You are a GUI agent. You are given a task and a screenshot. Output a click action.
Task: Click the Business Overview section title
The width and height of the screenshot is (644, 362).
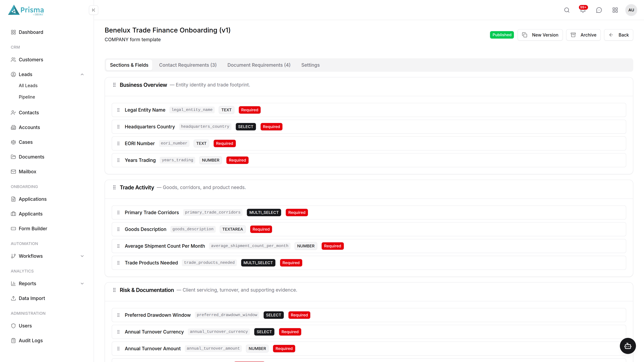point(143,85)
